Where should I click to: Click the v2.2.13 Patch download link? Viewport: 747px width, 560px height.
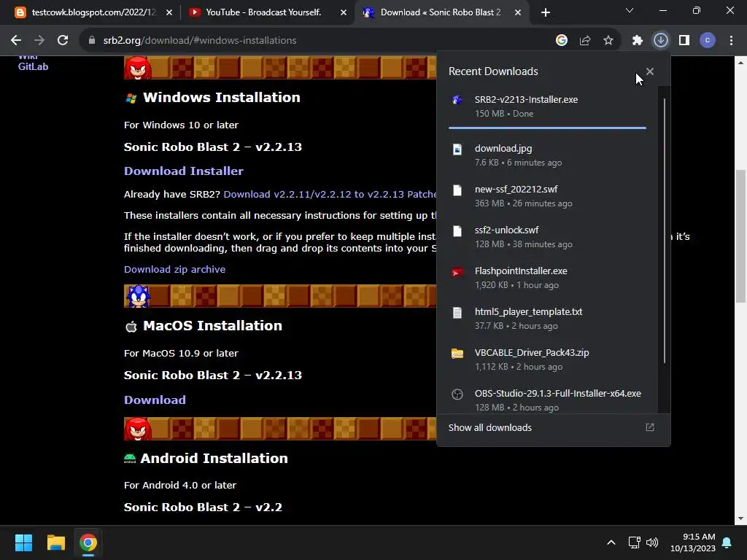point(330,194)
